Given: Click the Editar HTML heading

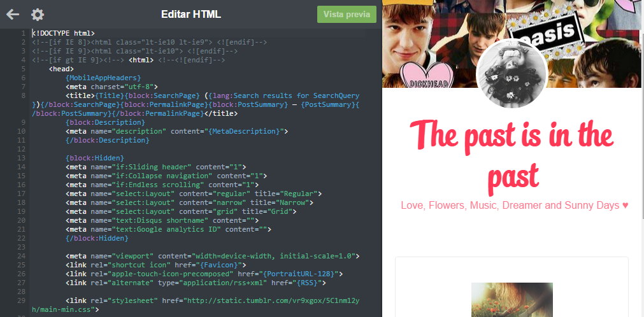Looking at the screenshot, I should pyautogui.click(x=191, y=15).
